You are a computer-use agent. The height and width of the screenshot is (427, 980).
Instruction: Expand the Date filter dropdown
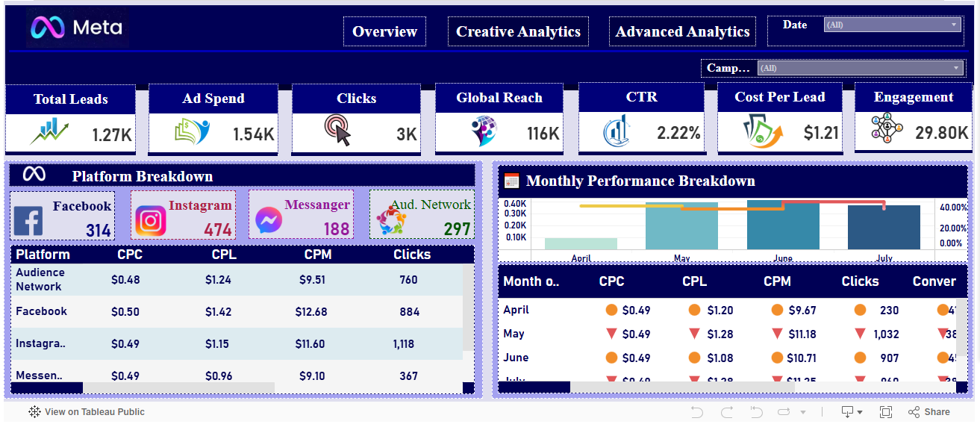point(892,25)
